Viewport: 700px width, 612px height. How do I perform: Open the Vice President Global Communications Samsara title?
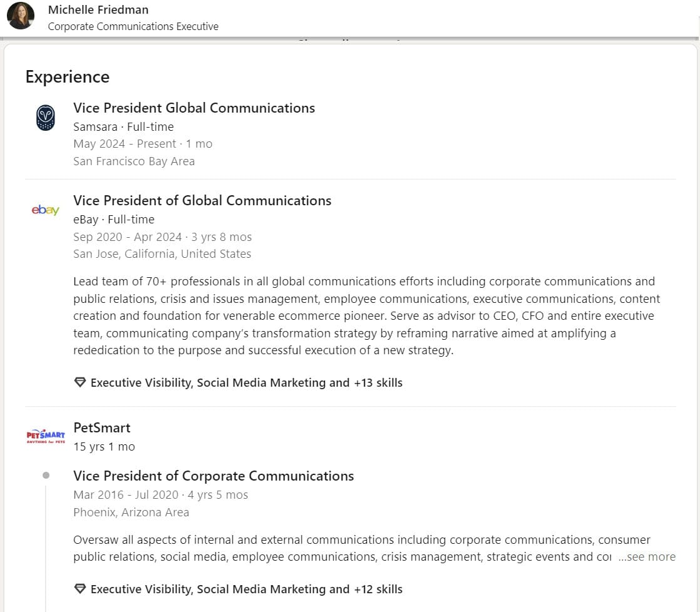194,108
